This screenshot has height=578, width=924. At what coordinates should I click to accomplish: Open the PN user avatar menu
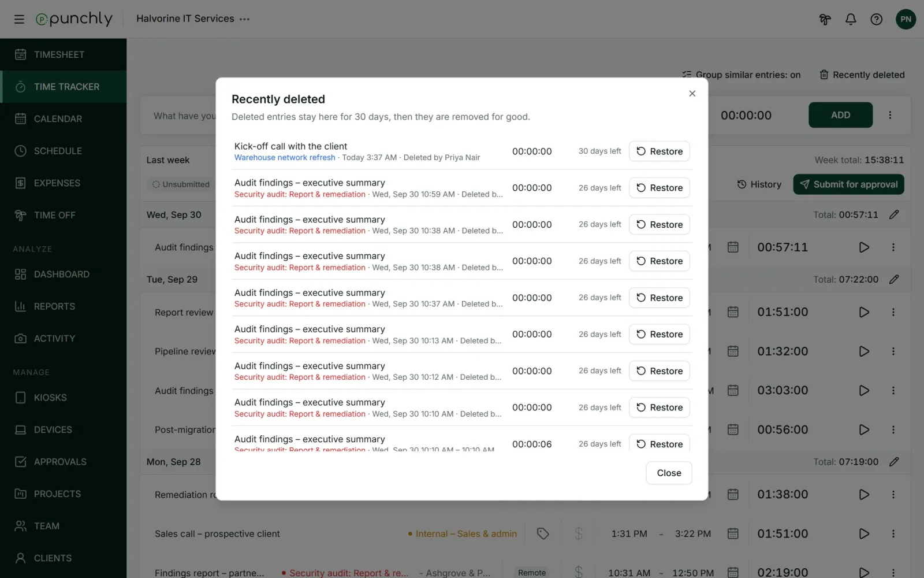pos(906,19)
